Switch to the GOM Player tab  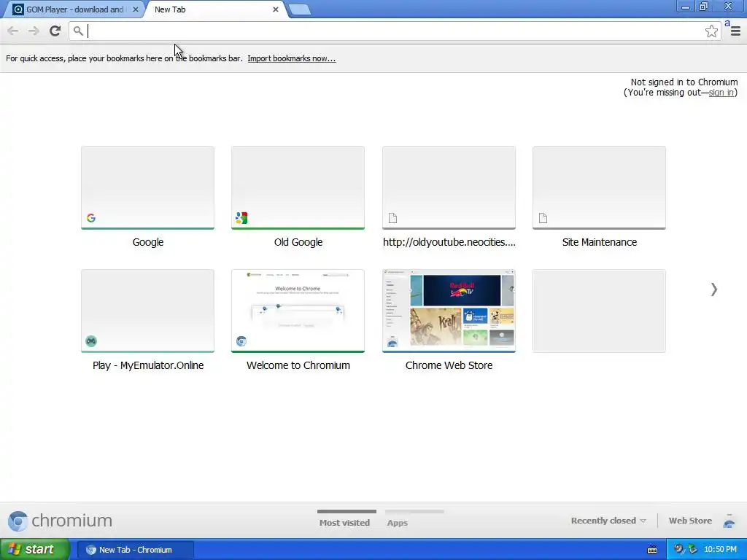[x=74, y=9]
